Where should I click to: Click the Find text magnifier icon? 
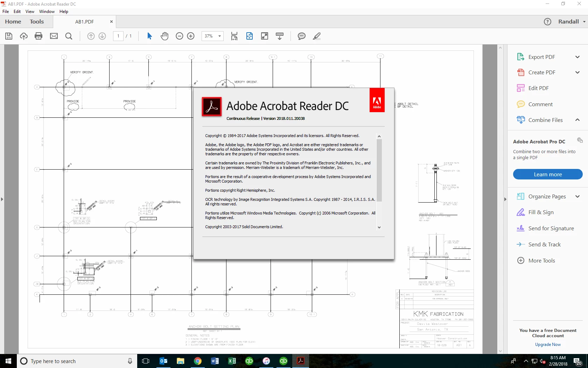click(69, 36)
